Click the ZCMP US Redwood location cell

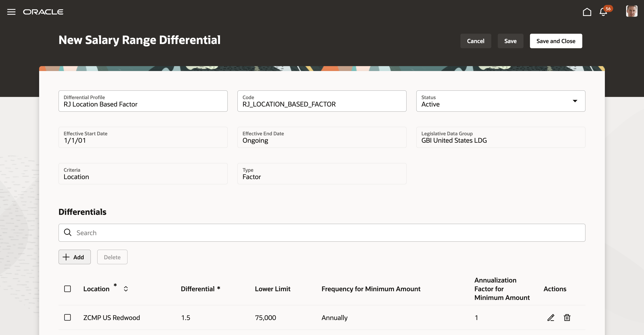pyautogui.click(x=112, y=318)
